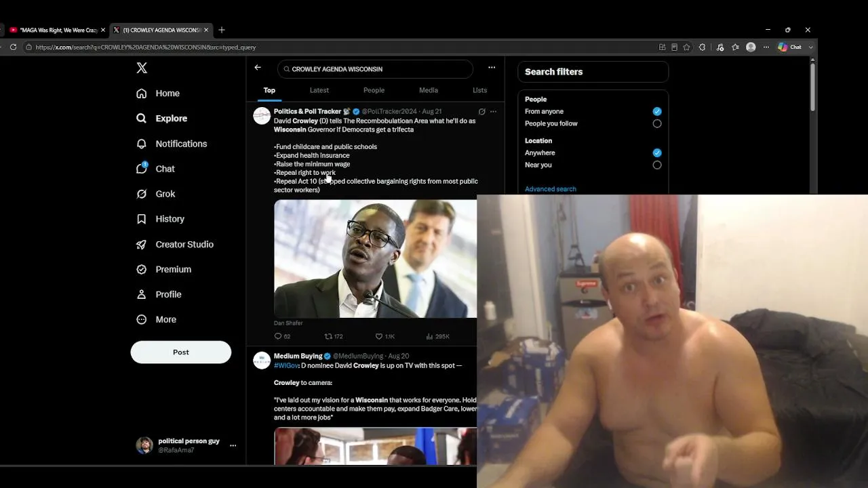868x488 pixels.
Task: Click the Grok explain icon on Poll Tracker post
Action: click(482, 112)
